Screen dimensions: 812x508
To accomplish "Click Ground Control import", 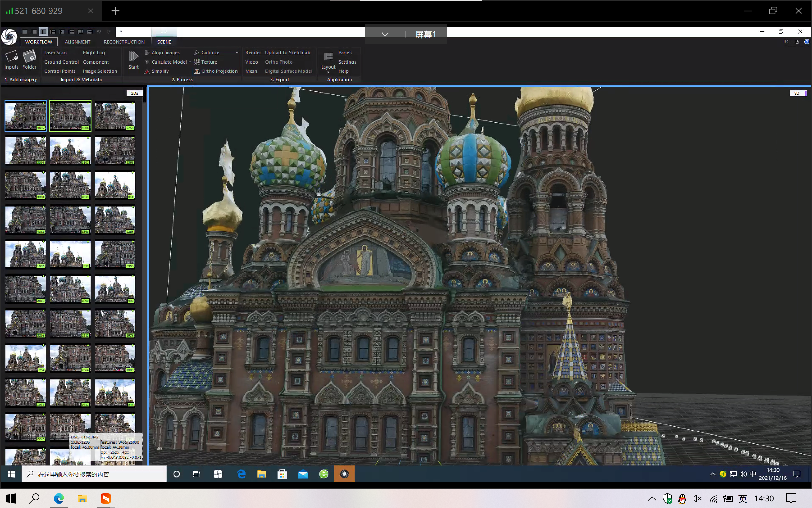I will pyautogui.click(x=62, y=62).
